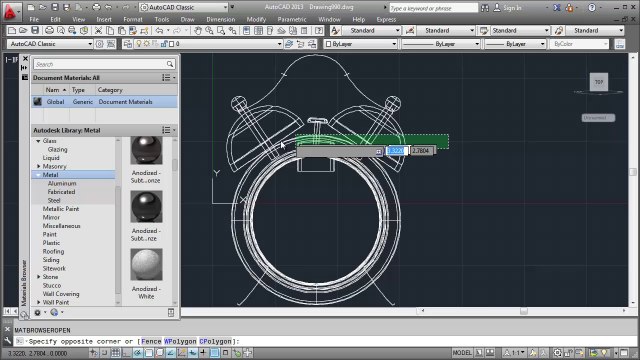
Task: Toggle Polar Tracking in status bar
Action: coord(138,353)
